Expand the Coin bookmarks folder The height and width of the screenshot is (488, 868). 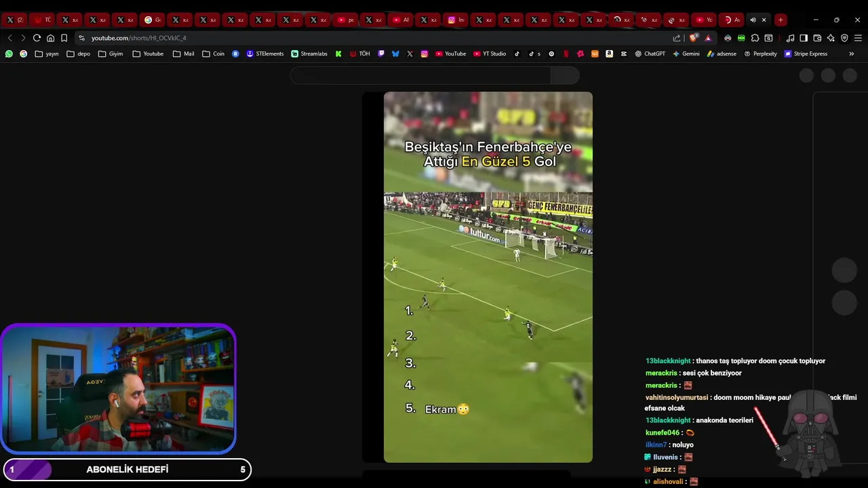pyautogui.click(x=213, y=54)
